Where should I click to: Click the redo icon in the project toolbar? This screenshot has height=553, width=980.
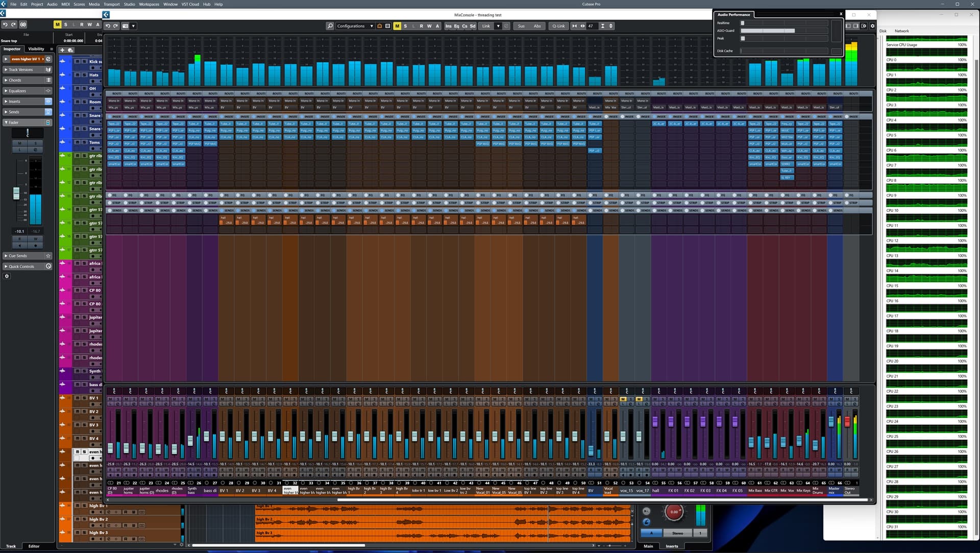(14, 25)
